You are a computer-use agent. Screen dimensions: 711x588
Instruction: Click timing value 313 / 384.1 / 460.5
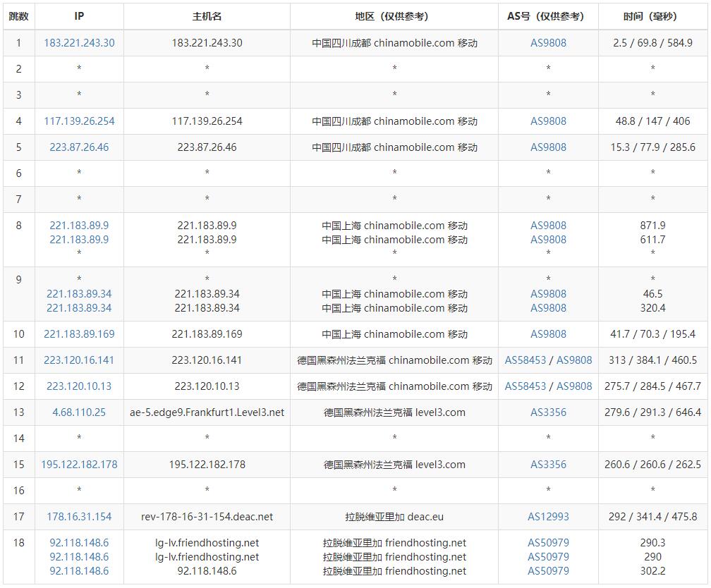(652, 360)
